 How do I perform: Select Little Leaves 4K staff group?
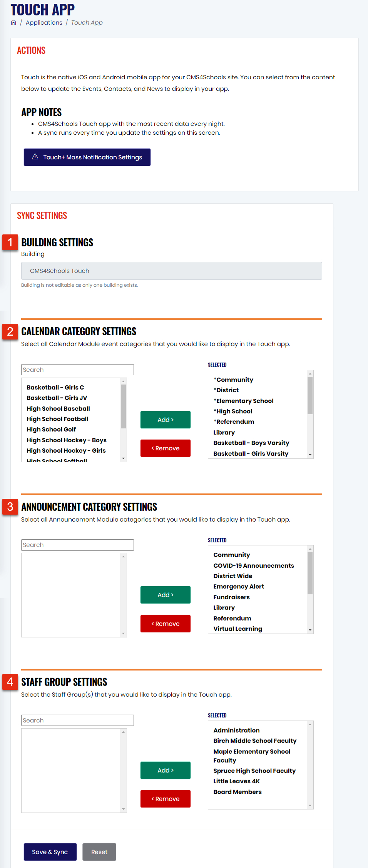236,781
